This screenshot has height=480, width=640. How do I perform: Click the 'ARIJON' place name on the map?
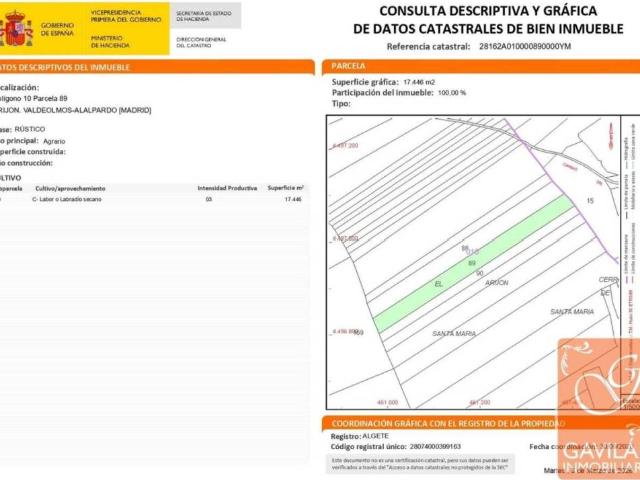point(497,282)
